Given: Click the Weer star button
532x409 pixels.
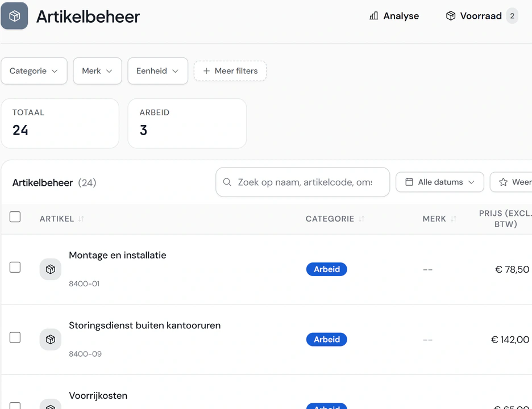Looking at the screenshot, I should [x=511, y=182].
